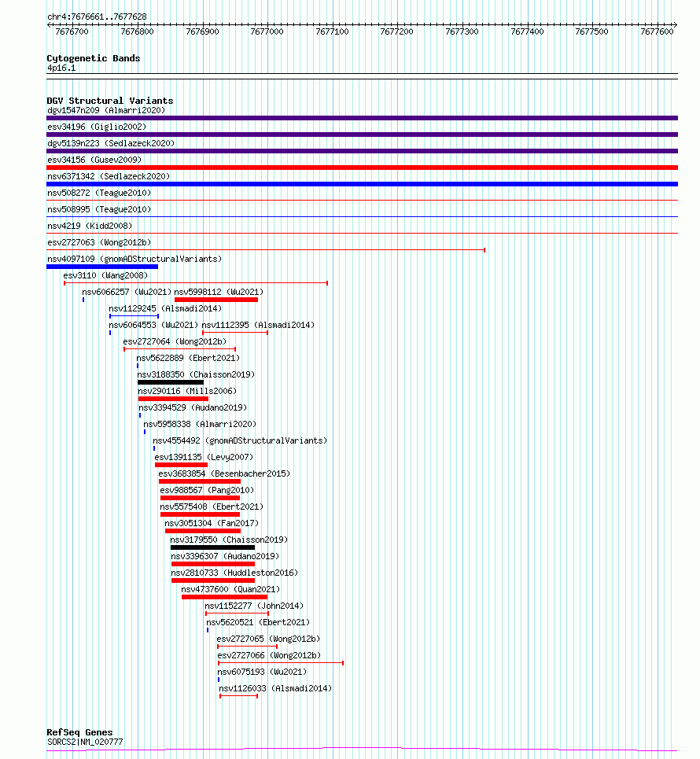Click the blue bar under nsv4097109
Image resolution: width=700 pixels, height=759 pixels.
click(x=102, y=267)
